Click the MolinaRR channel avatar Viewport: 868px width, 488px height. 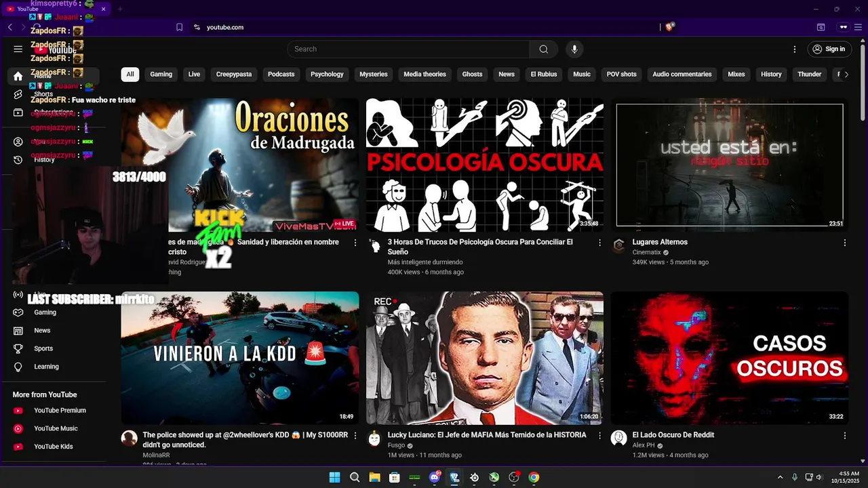pos(129,439)
